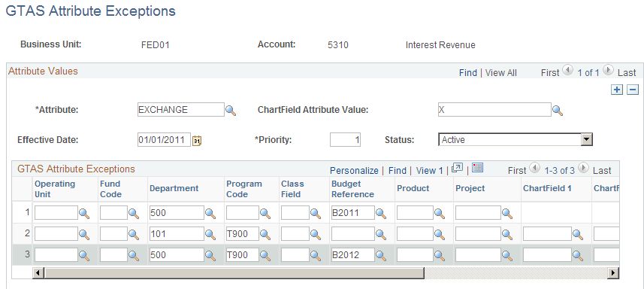
Task: Click First link in Attribute Values header
Action: coord(550,73)
